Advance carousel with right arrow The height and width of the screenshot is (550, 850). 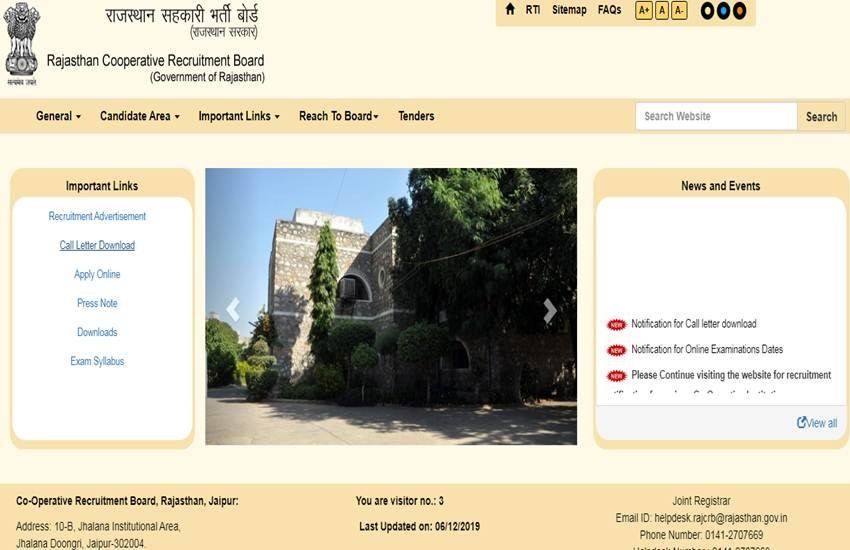tap(549, 310)
